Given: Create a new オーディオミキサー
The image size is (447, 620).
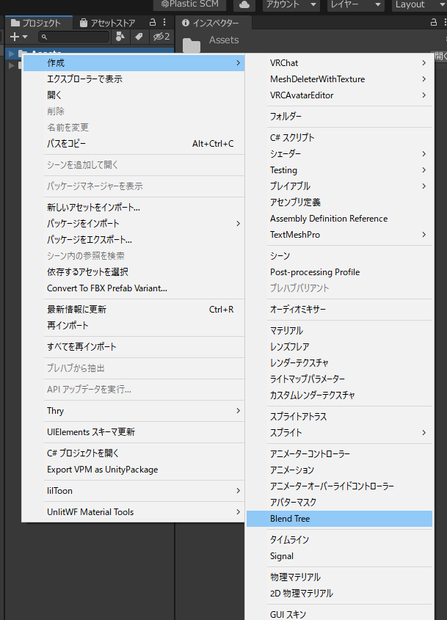Looking at the screenshot, I should (x=339, y=309).
